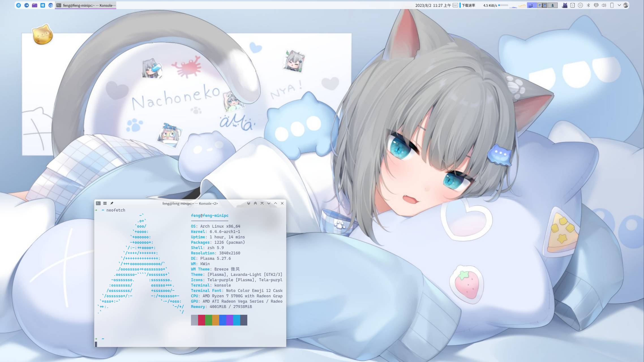Click the OS: Arch Linux x86_64 line
Screen dimensions: 644x362
[x=216, y=226]
